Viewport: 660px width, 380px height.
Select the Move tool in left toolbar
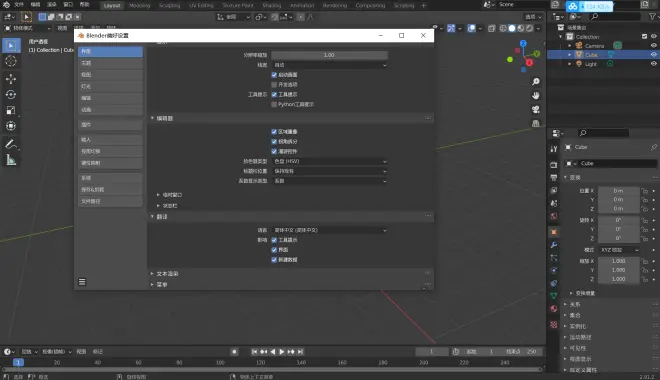pos(11,79)
